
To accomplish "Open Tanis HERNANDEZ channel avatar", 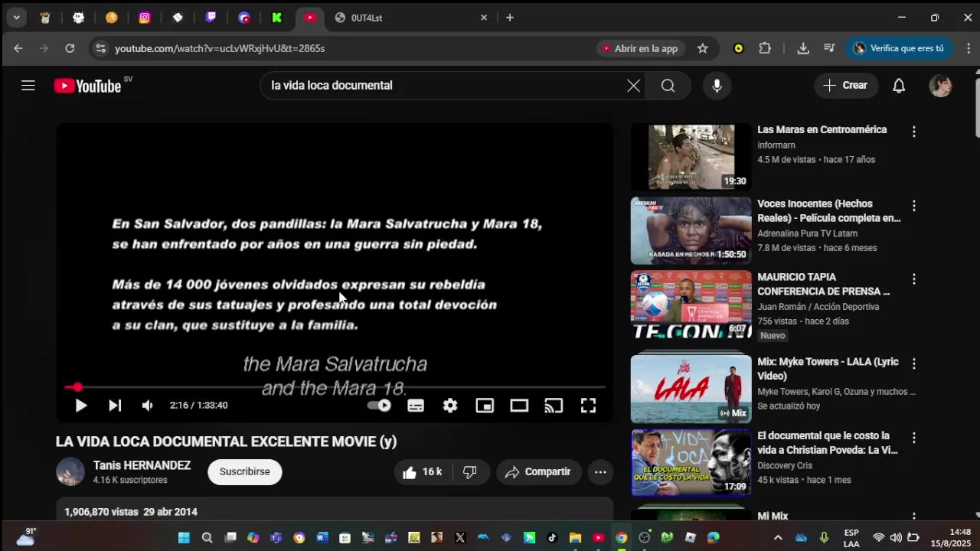I will coord(70,471).
